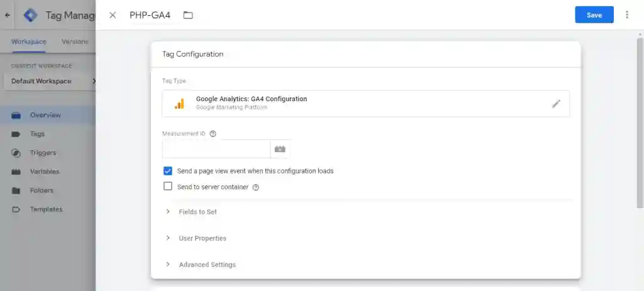The width and height of the screenshot is (644, 291).
Task: Click the Google Analytics bar chart icon
Action: click(179, 104)
